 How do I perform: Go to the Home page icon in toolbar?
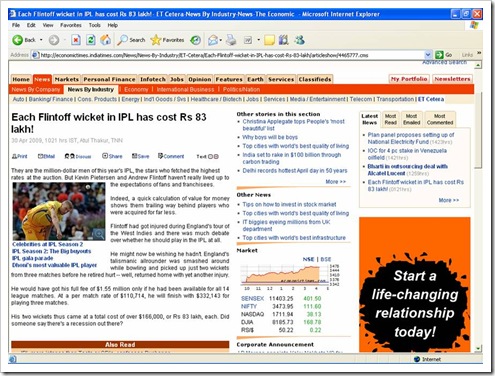[x=106, y=40]
